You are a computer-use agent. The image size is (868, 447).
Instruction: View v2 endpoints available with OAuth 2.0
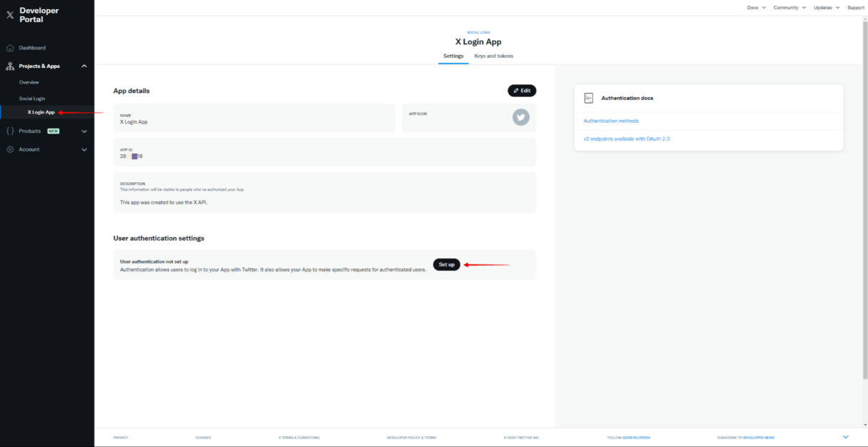[x=628, y=139]
